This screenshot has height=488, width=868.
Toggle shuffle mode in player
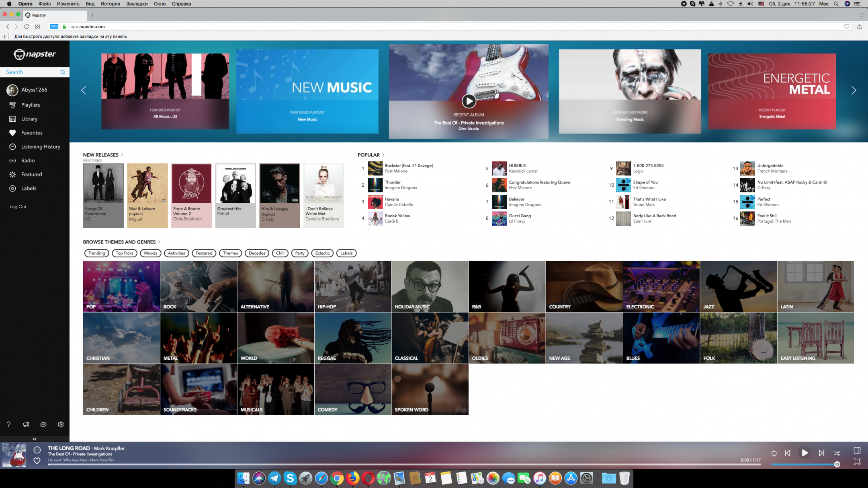pos(837,453)
